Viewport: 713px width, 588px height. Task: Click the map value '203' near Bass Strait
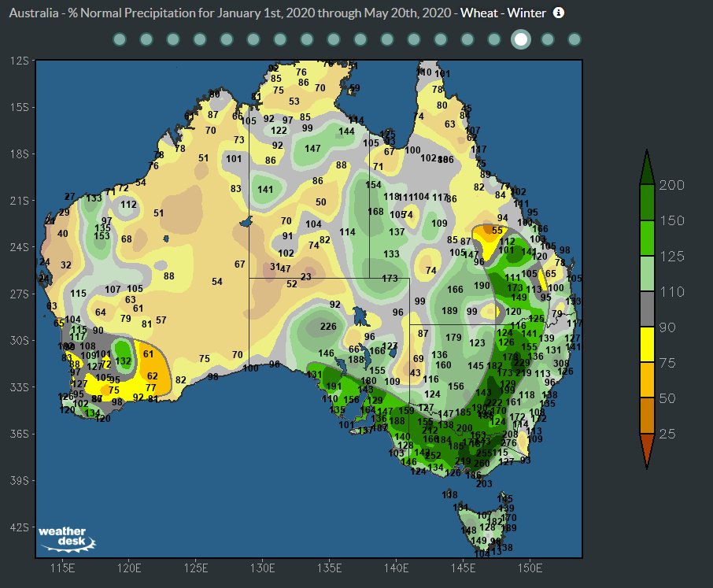[x=484, y=483]
